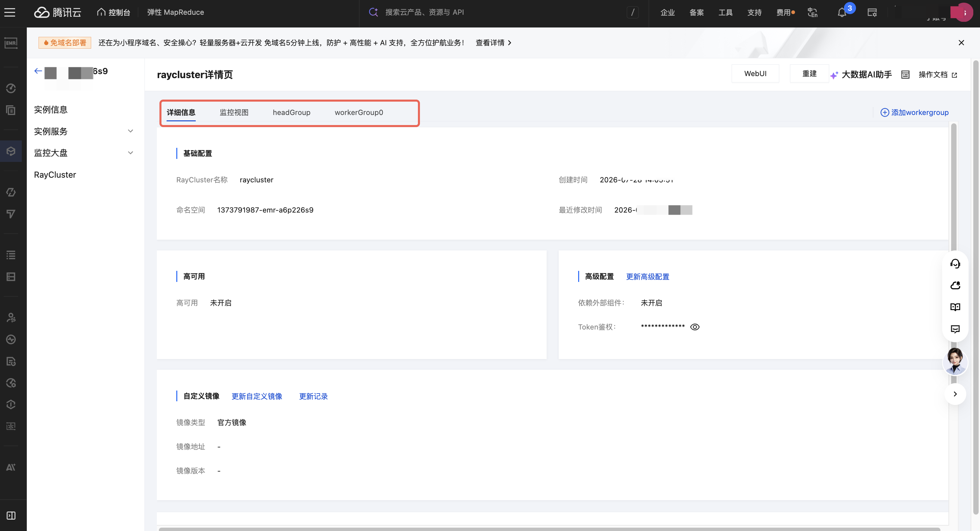Click the AI icon near sidebar bottom

click(11, 467)
